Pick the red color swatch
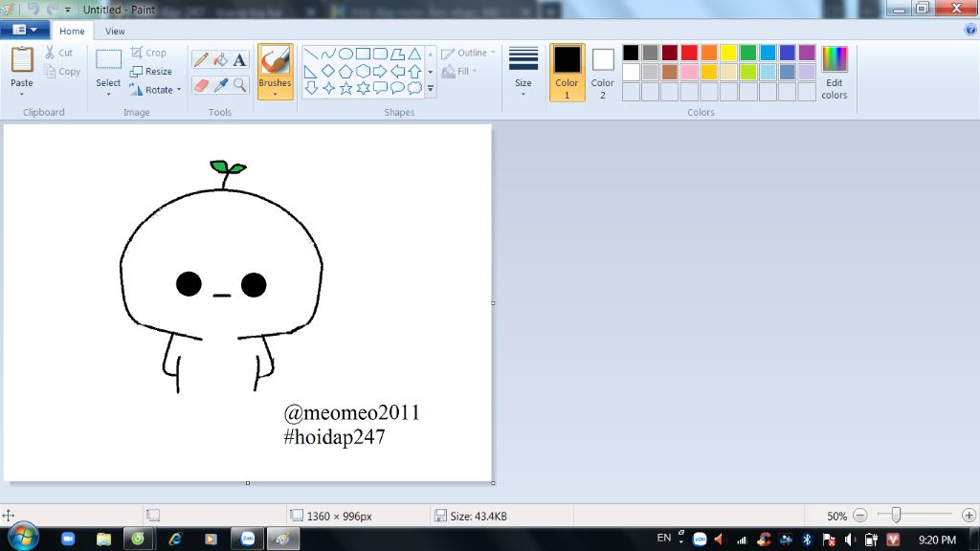 point(689,53)
